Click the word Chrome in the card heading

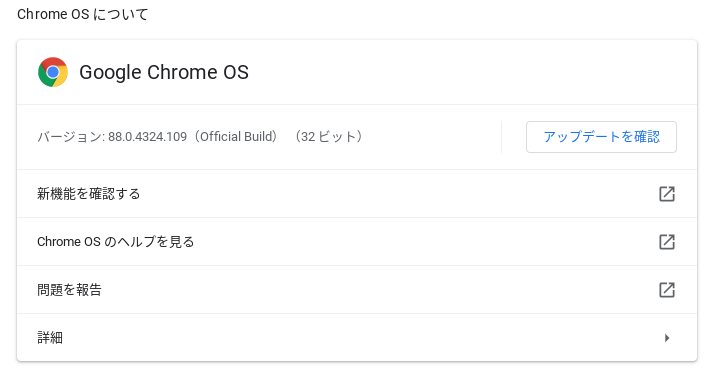182,73
